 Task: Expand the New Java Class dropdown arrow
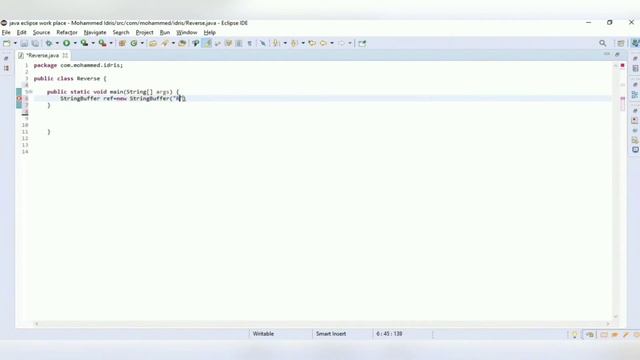142,43
